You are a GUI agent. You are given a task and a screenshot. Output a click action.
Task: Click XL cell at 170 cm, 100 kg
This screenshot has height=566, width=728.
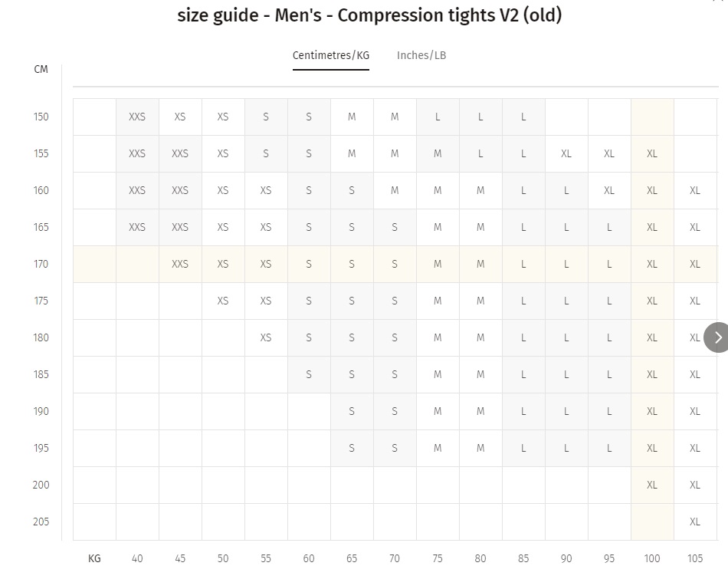pyautogui.click(x=652, y=264)
